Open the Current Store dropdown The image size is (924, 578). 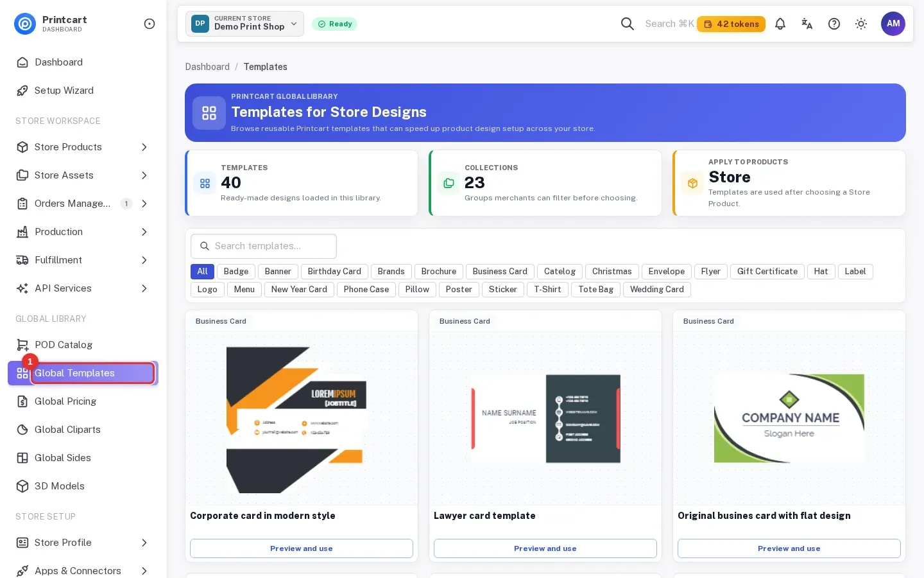coord(244,24)
